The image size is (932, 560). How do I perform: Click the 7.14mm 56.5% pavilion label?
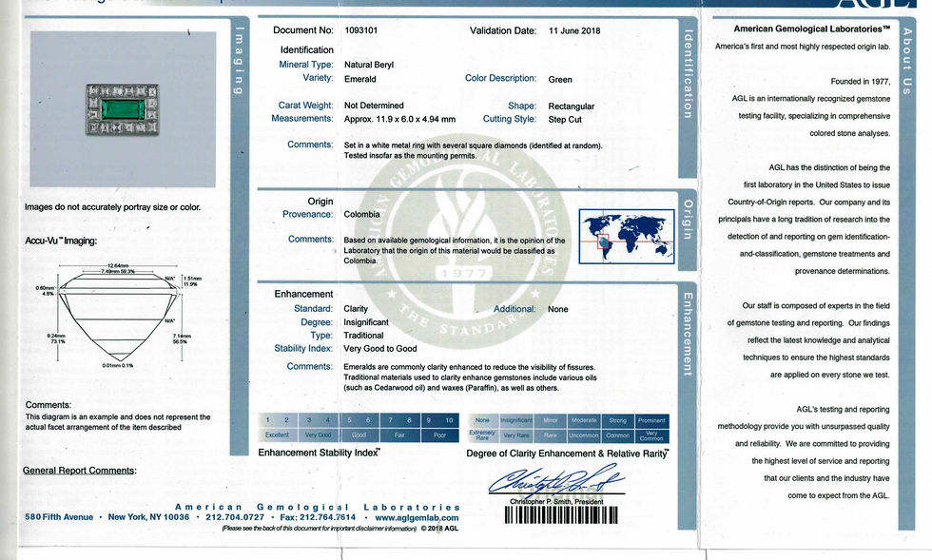[x=180, y=338]
